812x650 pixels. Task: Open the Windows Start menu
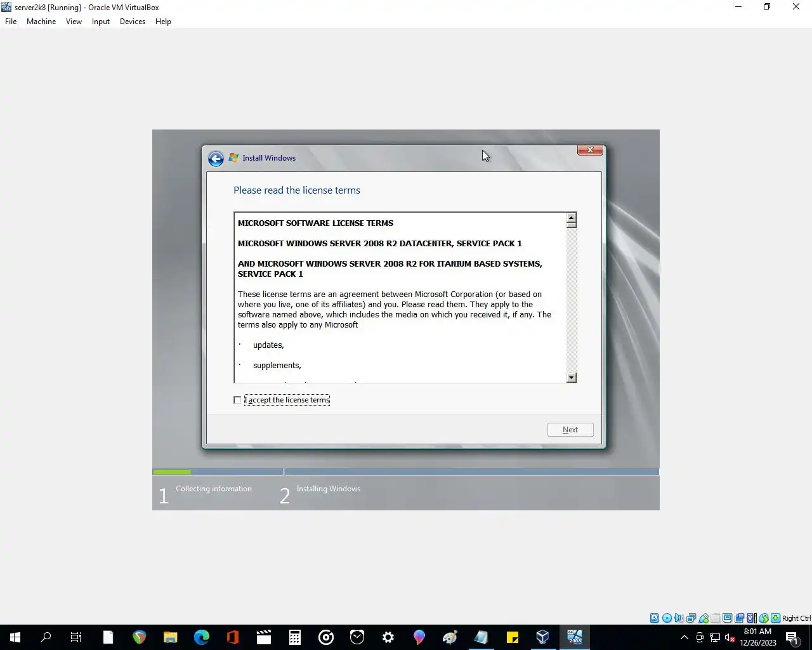click(15, 637)
